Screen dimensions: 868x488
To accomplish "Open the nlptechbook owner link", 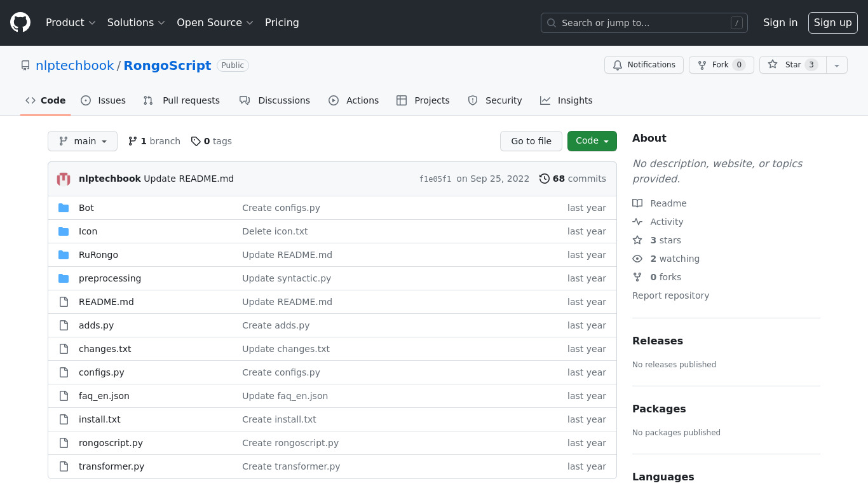I will 75,65.
